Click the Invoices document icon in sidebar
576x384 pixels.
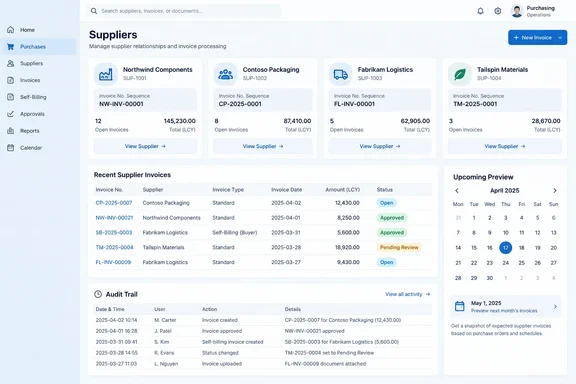pos(11,80)
